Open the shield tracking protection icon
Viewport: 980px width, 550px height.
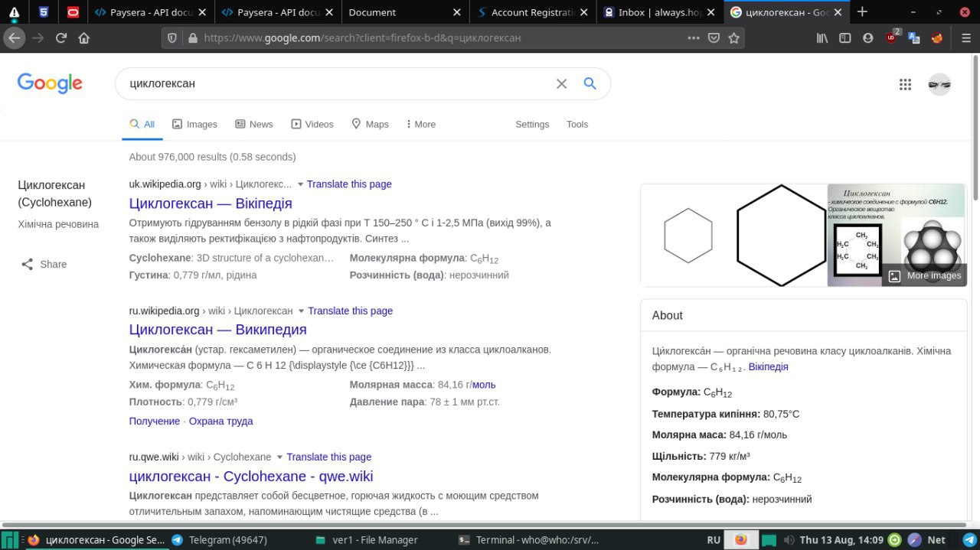(172, 38)
